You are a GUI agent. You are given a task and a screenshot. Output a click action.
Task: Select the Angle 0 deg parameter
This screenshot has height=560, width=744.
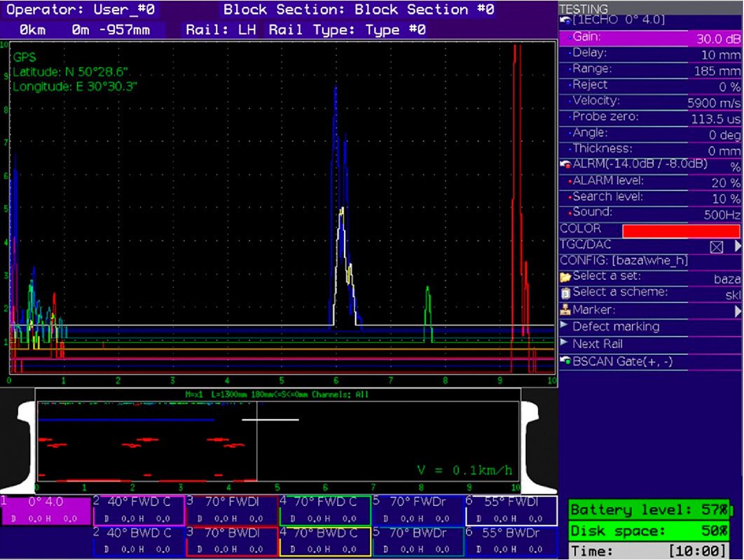click(650, 134)
